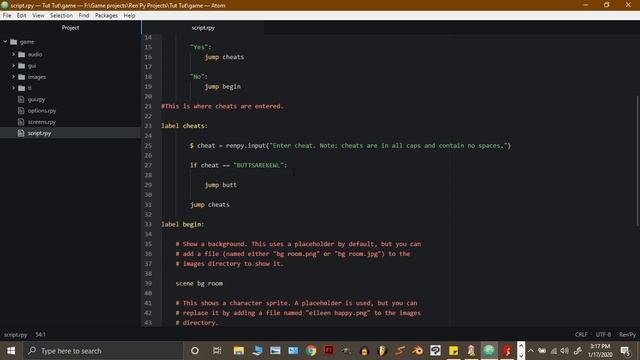The width and height of the screenshot is (640, 360).
Task: Click the 'jump butt' code line
Action: click(x=220, y=185)
